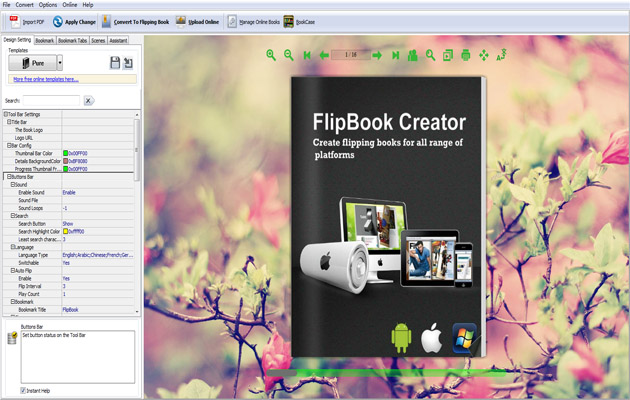The width and height of the screenshot is (630, 400).
Task: Click the Search Highlight Color yellow swatch
Action: tap(65, 231)
